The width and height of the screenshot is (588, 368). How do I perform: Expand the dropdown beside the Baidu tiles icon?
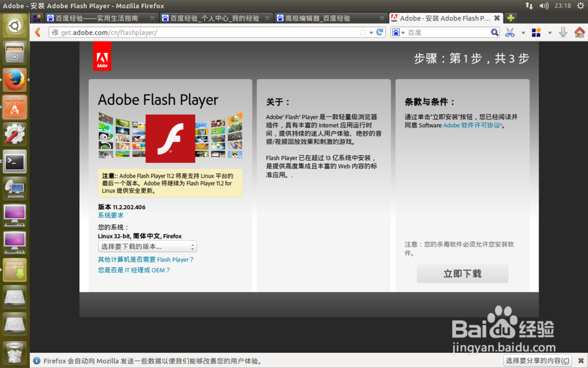(550, 32)
